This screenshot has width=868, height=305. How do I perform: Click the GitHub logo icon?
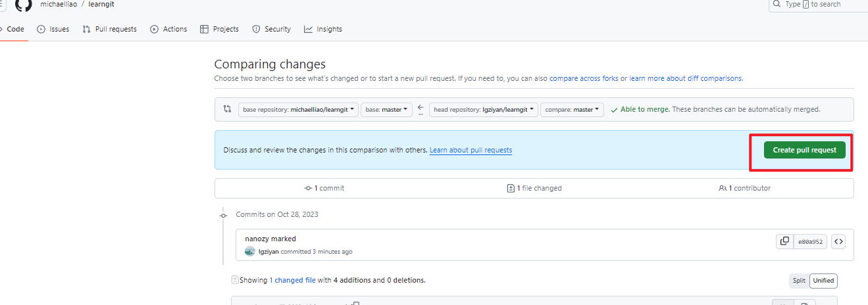click(x=24, y=5)
